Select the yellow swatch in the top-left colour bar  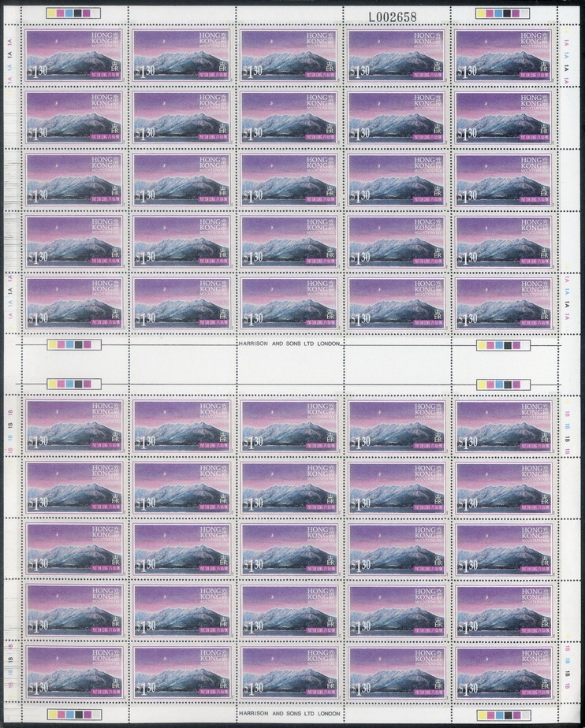(52, 13)
